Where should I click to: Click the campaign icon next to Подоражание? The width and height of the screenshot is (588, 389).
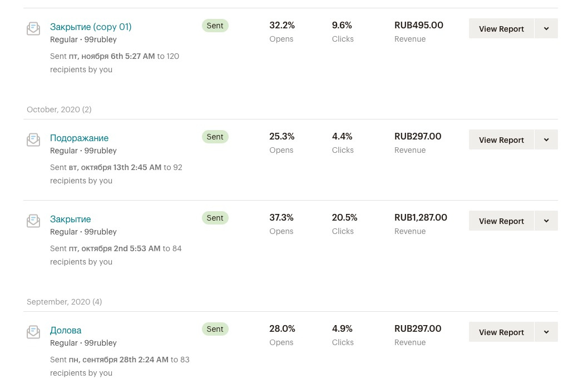pos(33,139)
